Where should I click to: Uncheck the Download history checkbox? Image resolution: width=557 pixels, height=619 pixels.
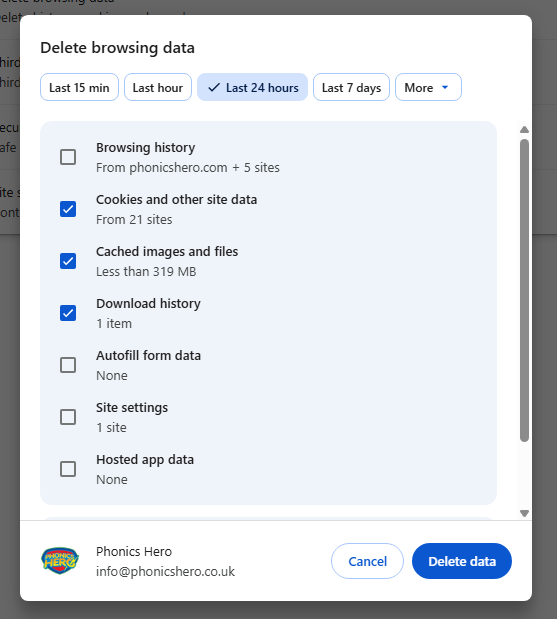coord(68,313)
